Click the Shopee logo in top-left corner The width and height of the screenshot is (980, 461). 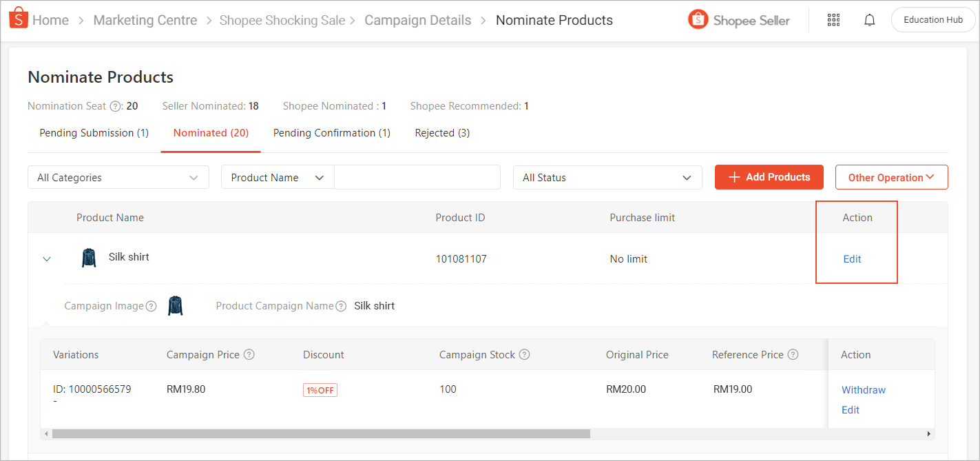coord(18,17)
